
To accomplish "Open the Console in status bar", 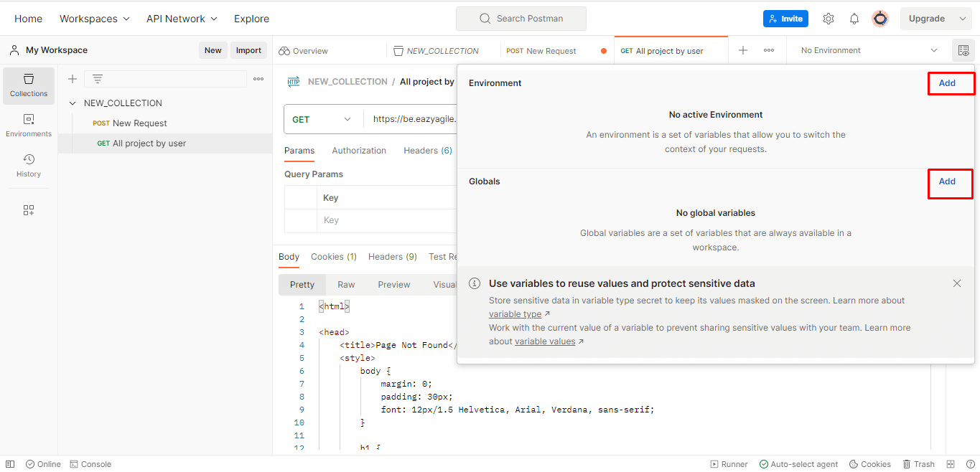I will [90, 464].
